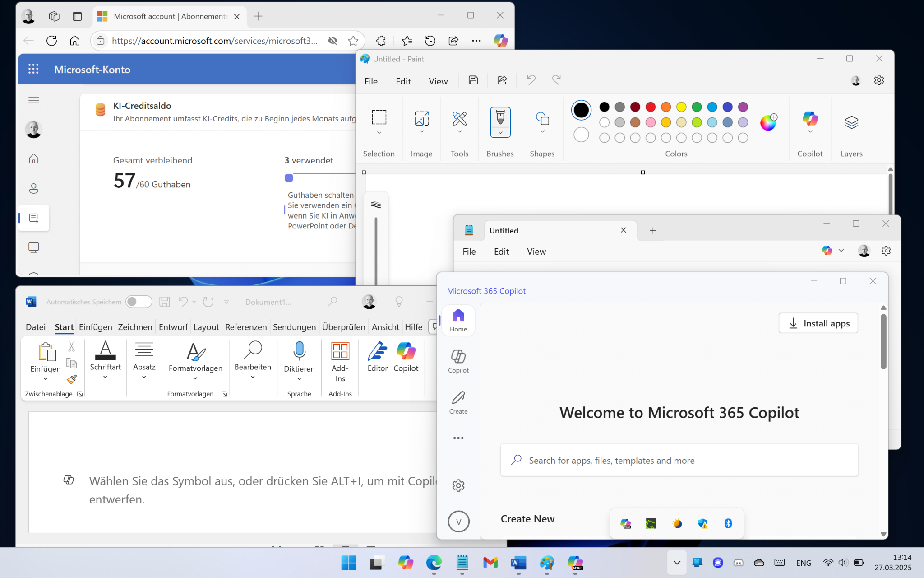The height and width of the screenshot is (578, 924).
Task: Click the Install apps button
Action: coord(818,323)
